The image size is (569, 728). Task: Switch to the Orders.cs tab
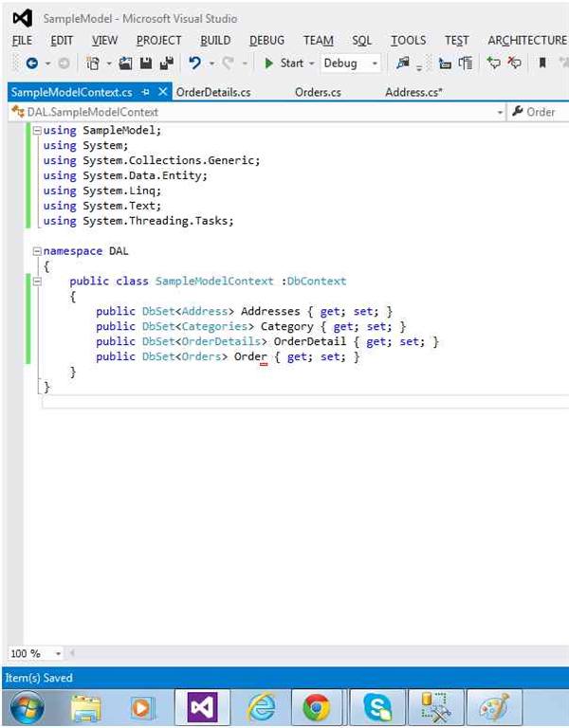(318, 92)
